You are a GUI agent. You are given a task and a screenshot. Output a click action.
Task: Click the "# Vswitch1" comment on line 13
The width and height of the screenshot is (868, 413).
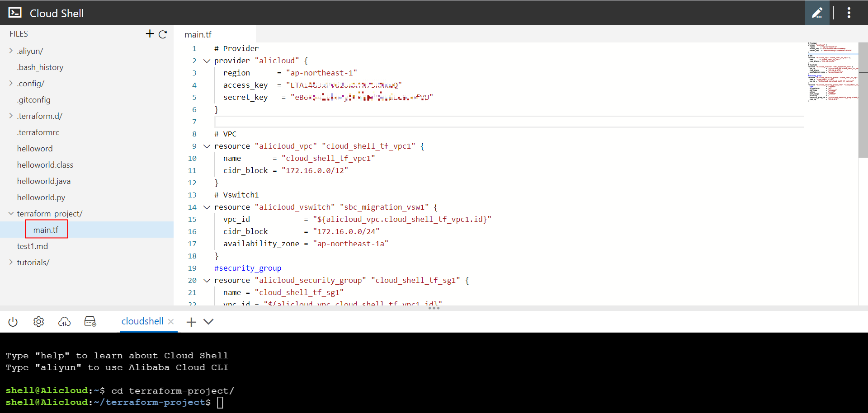coord(236,195)
